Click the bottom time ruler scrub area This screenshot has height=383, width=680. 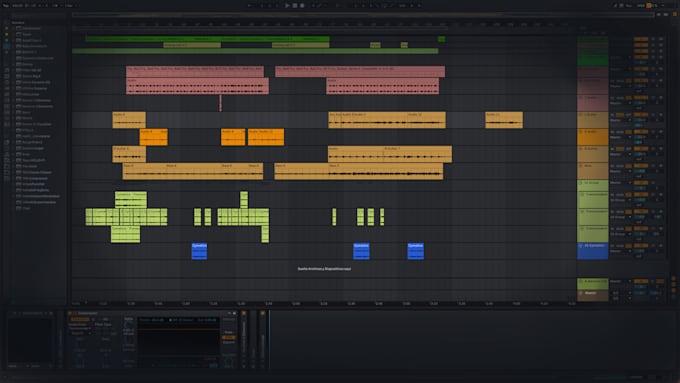pyautogui.click(x=323, y=304)
